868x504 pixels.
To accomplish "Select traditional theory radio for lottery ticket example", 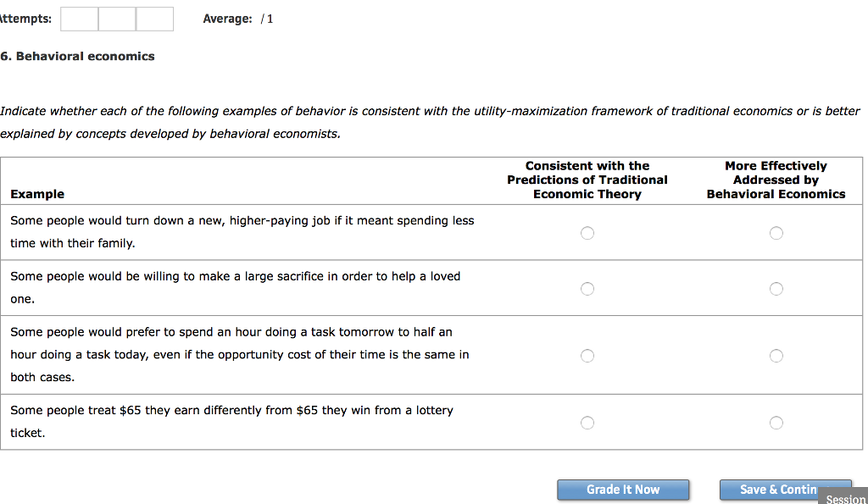I will tap(587, 422).
